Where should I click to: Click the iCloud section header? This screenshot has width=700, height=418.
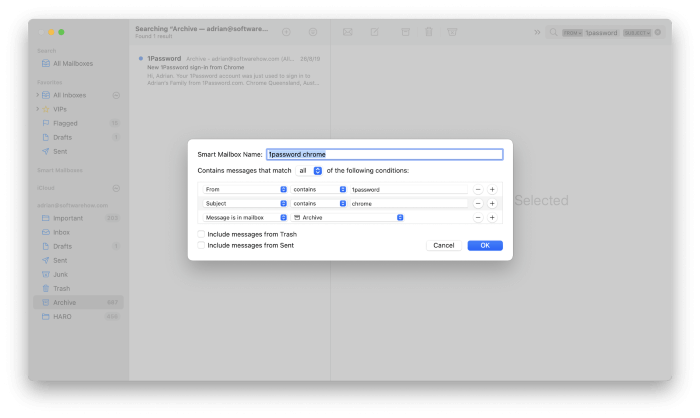(x=46, y=188)
